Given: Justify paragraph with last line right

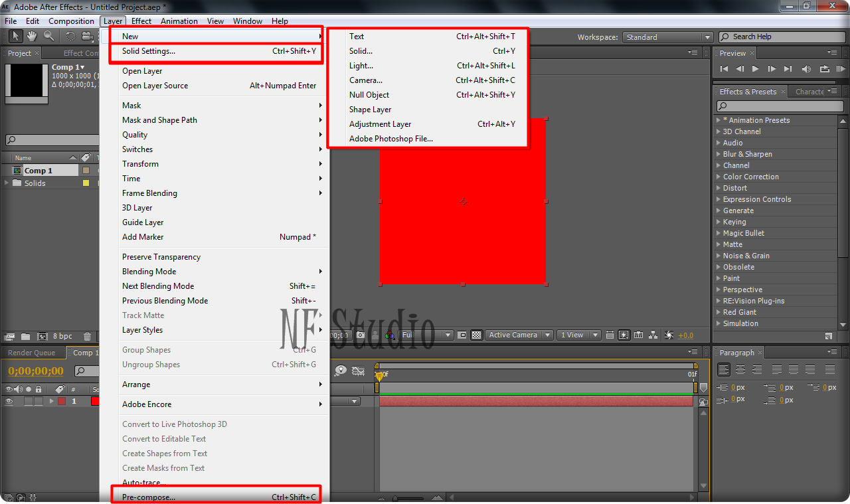Looking at the screenshot, I should coord(810,370).
